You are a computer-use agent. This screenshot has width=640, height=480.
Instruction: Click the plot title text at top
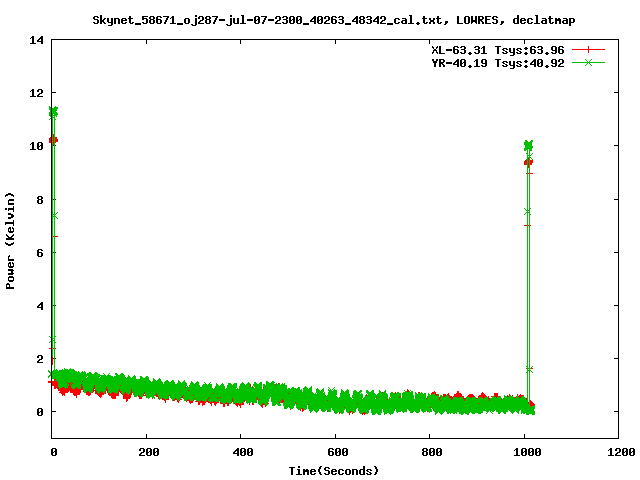click(333, 20)
